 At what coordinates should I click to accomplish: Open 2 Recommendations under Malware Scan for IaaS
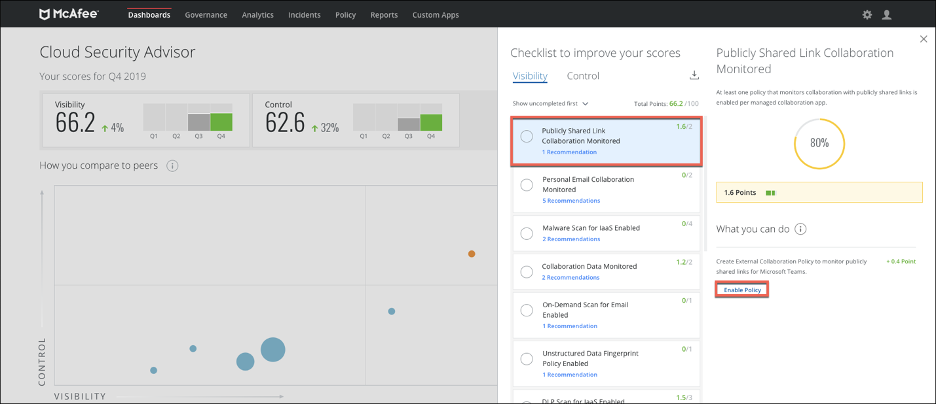pos(571,239)
